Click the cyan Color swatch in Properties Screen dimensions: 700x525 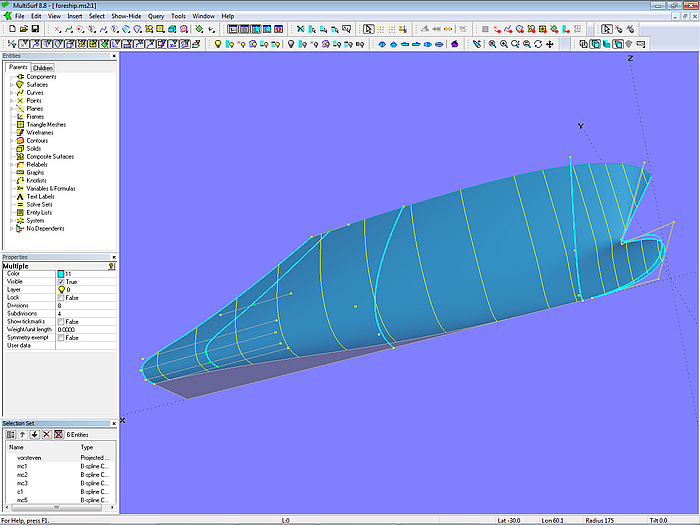61,274
